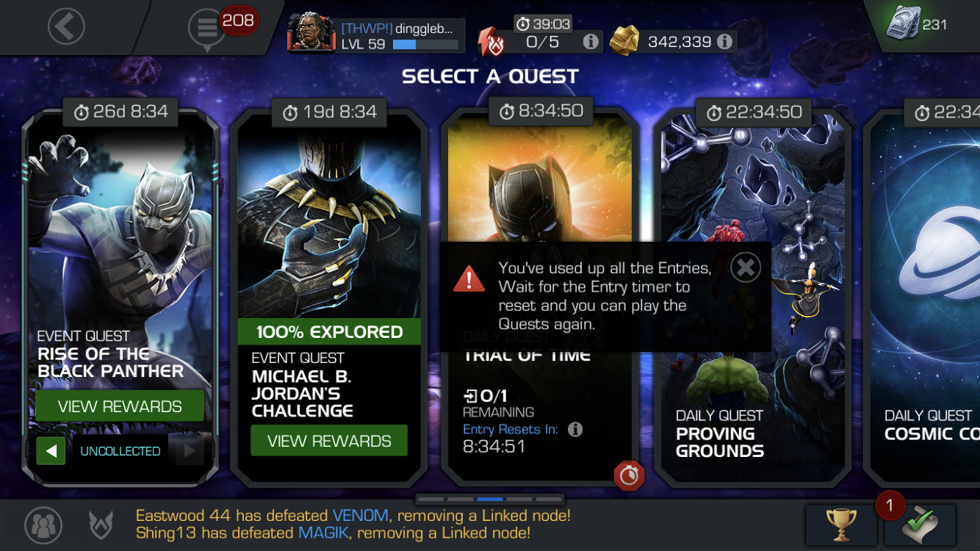The height and width of the screenshot is (551, 980).
Task: View Rewards for Michael B. Jordan's Challenge
Action: (329, 441)
